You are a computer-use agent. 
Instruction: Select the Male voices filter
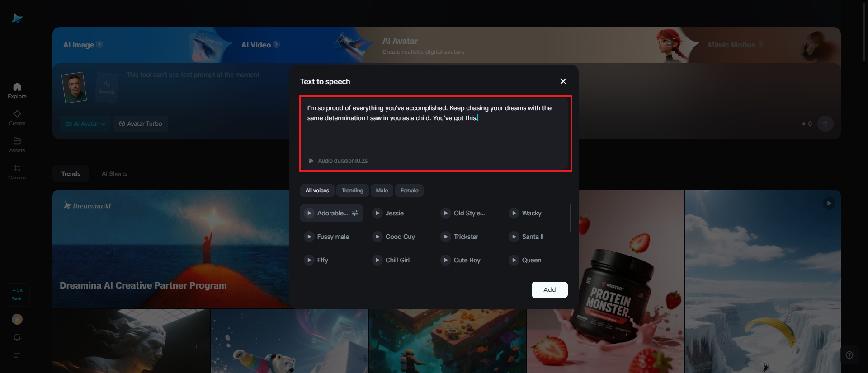(382, 191)
